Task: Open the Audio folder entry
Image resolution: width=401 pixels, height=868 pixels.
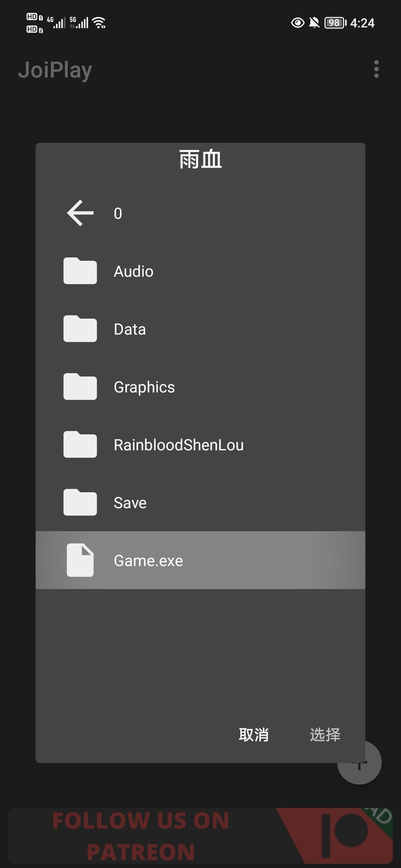Action: pyautogui.click(x=134, y=272)
